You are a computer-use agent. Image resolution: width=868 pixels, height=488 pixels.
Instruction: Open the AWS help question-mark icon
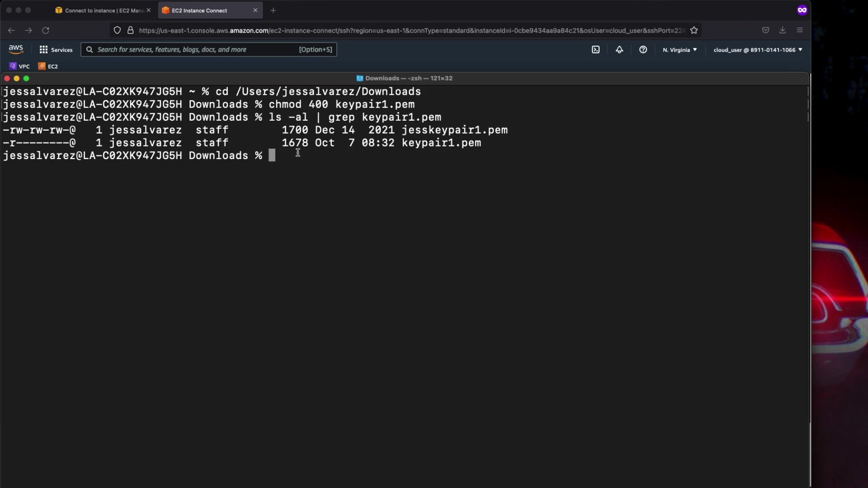(643, 50)
